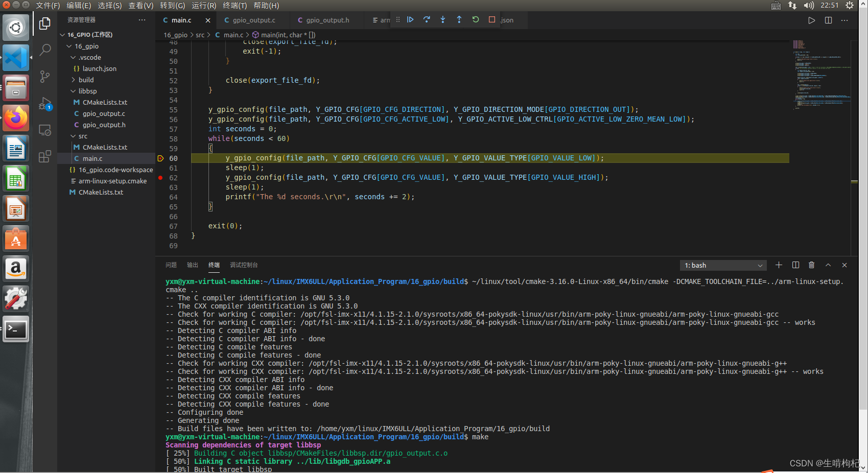This screenshot has height=473, width=868.
Task: Collapse the .vscode folder
Action: pos(73,57)
